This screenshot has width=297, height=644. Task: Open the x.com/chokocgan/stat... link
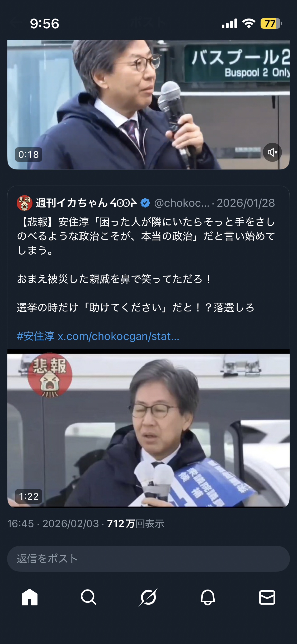(x=119, y=336)
